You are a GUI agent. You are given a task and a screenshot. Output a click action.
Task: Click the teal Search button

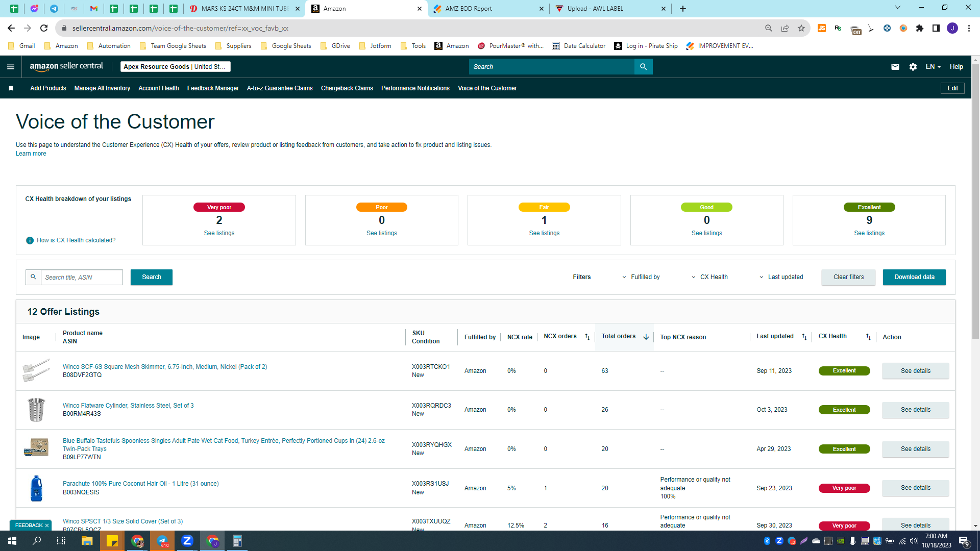coord(152,277)
